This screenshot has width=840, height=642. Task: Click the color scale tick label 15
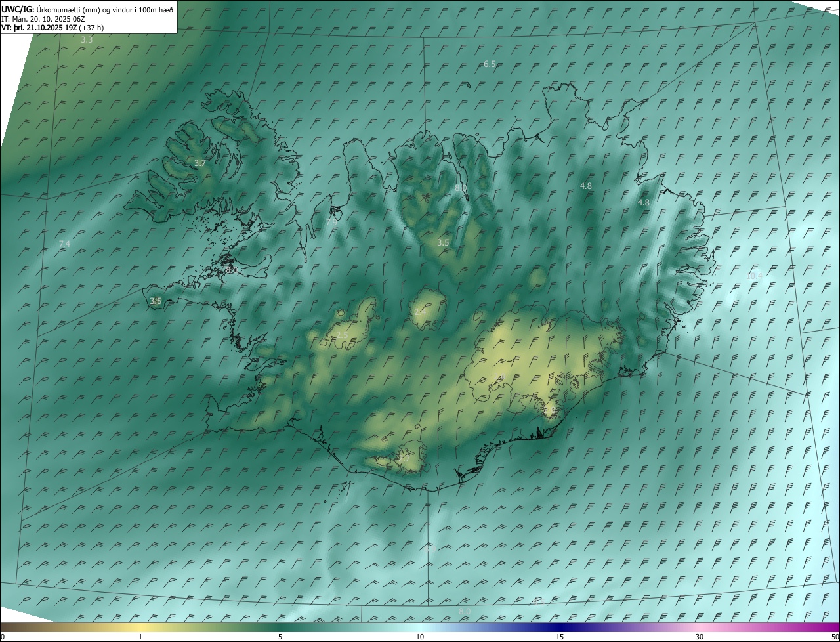(560, 637)
